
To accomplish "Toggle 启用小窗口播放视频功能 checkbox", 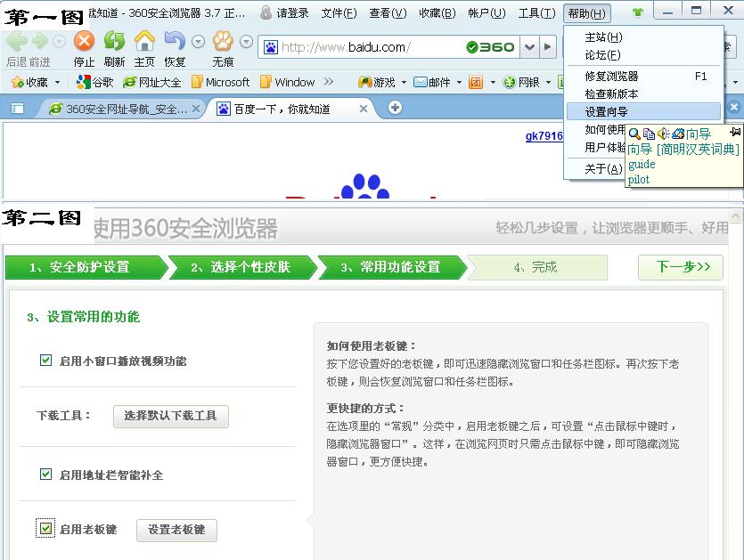I will point(46,361).
